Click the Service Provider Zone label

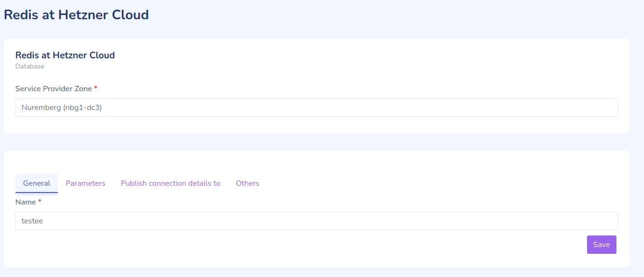tap(53, 88)
